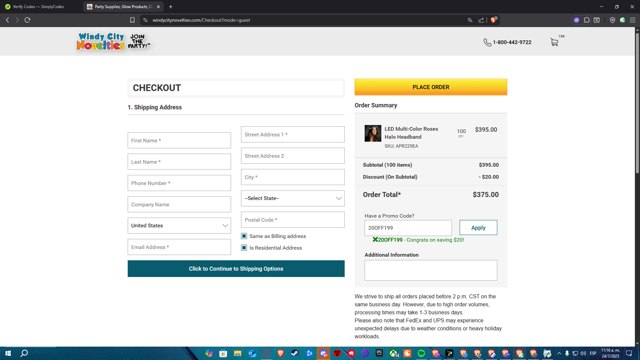Reload the page with the refresh icon

tap(27, 20)
